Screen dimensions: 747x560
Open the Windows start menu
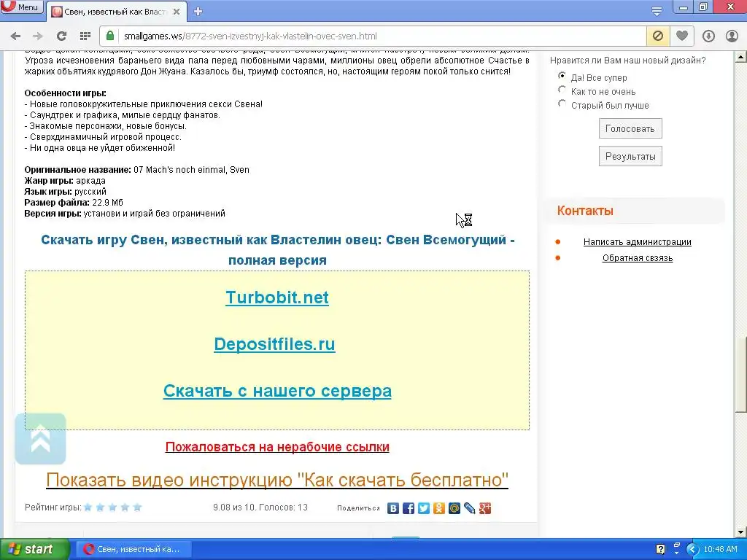34,549
